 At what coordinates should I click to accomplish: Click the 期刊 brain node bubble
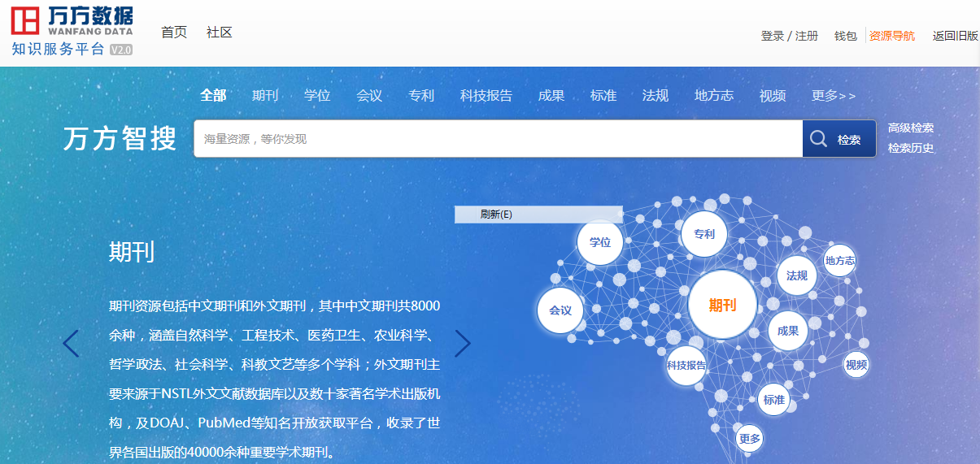(722, 305)
